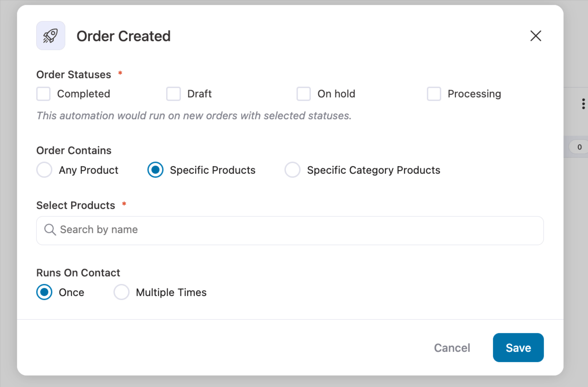The height and width of the screenshot is (387, 588).
Task: Select the Any Product radio option
Action: coord(44,170)
